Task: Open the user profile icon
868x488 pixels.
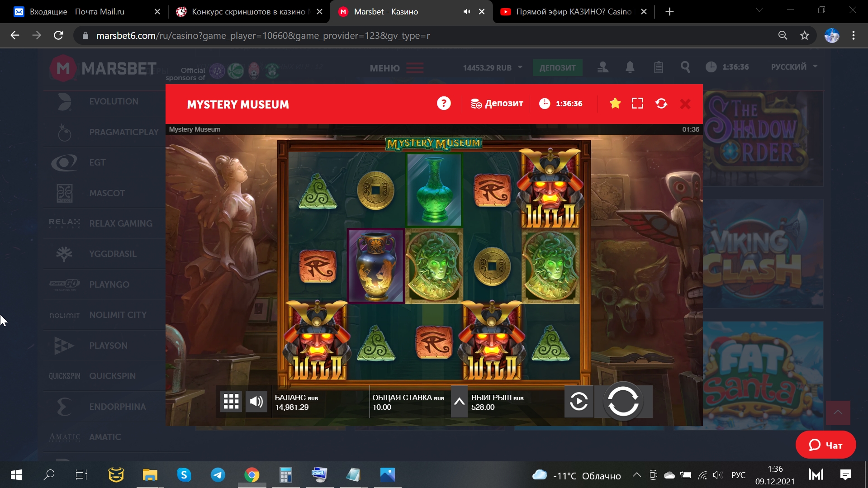Action: 602,67
